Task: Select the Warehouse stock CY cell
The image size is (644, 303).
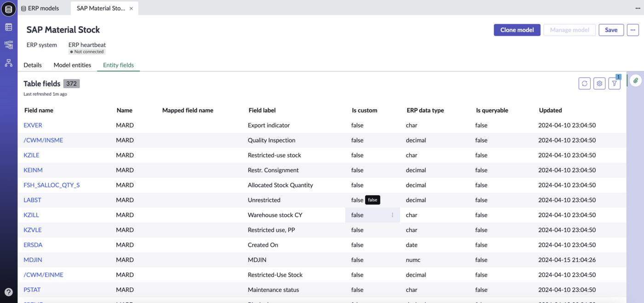Action: tap(275, 215)
